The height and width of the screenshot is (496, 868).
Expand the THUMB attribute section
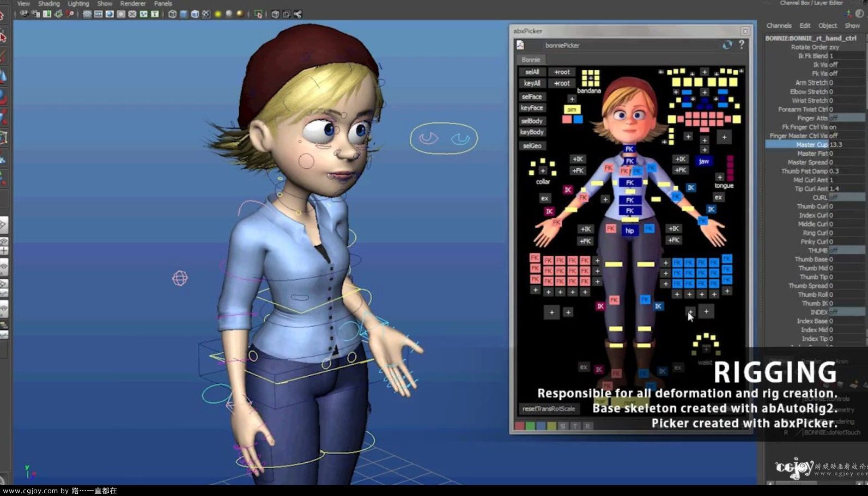pyautogui.click(x=817, y=250)
